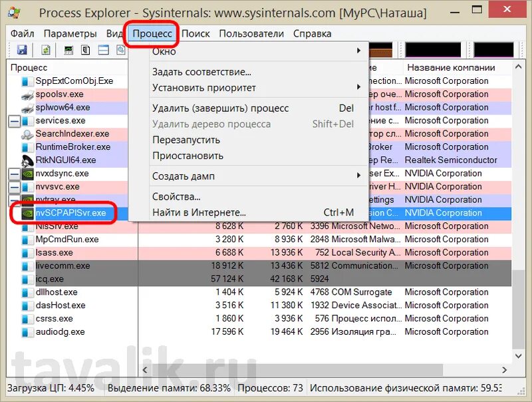Open the Файл menu
The image size is (532, 402).
click(23, 34)
